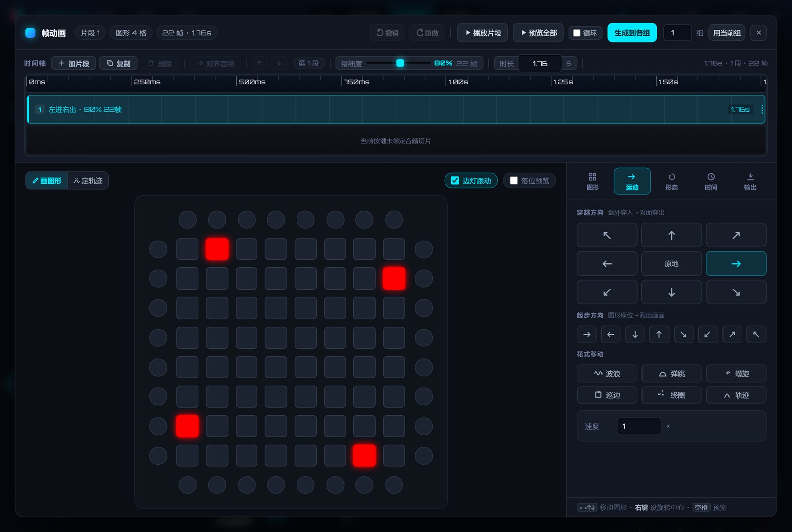Switch to 定轨迹 trajectory mode

[x=88, y=181]
